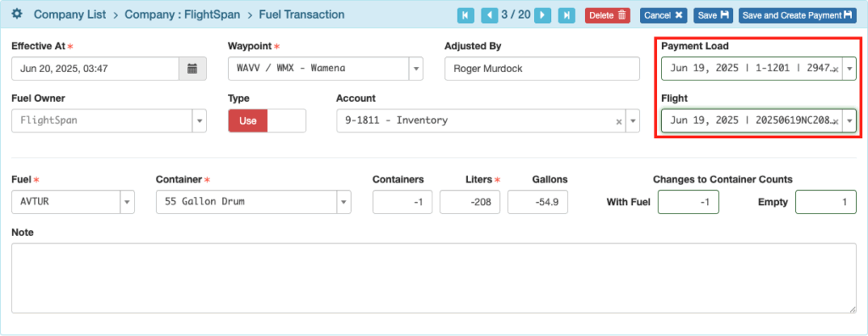Jump to the last record
The width and height of the screenshot is (868, 336).
(x=566, y=15)
